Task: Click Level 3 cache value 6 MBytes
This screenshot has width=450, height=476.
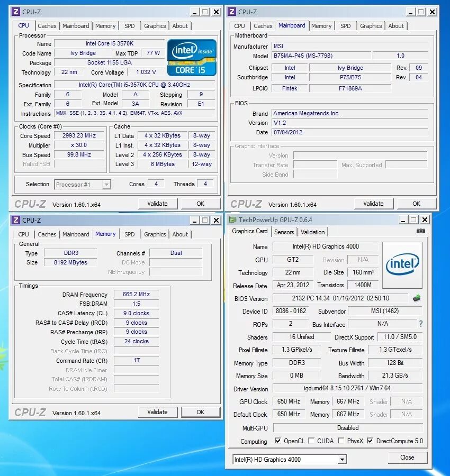Action: click(x=163, y=164)
